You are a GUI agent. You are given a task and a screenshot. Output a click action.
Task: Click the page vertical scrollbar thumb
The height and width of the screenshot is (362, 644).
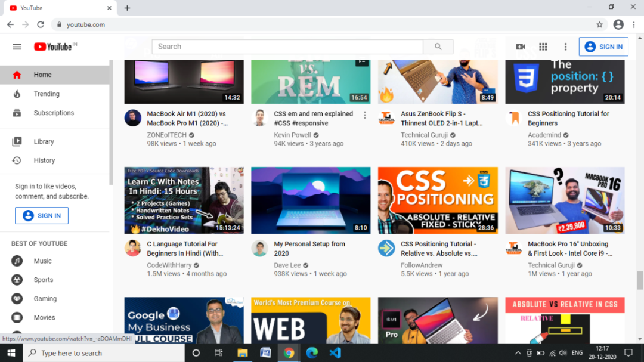click(x=640, y=280)
